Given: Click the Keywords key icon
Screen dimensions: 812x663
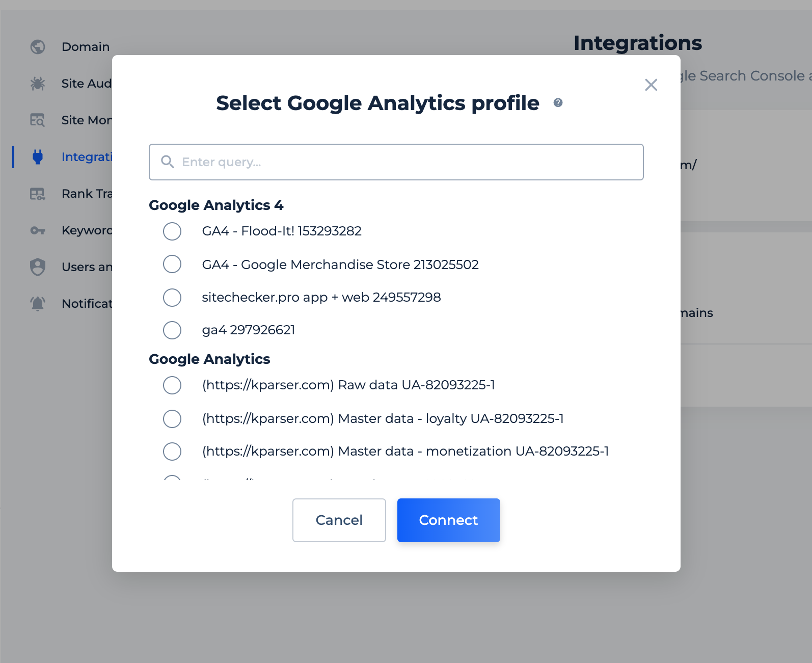Looking at the screenshot, I should click(x=38, y=230).
